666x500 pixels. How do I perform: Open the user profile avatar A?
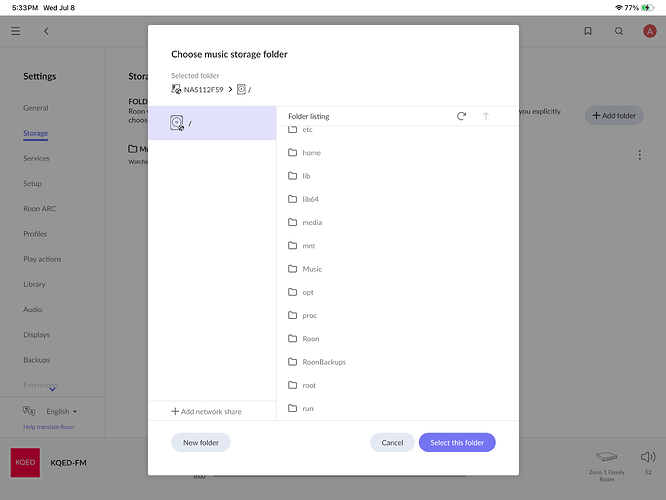point(649,31)
